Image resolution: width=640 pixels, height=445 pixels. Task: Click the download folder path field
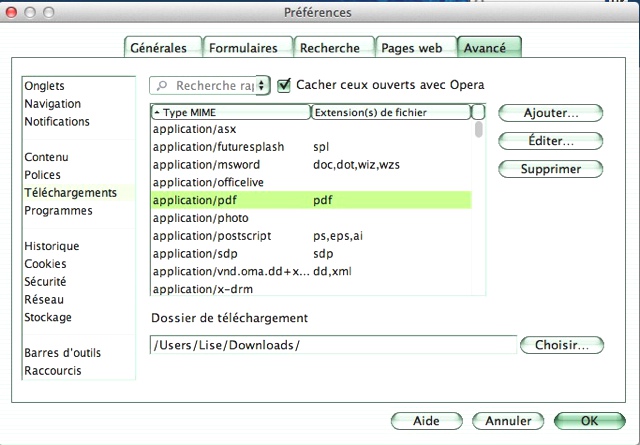click(333, 345)
